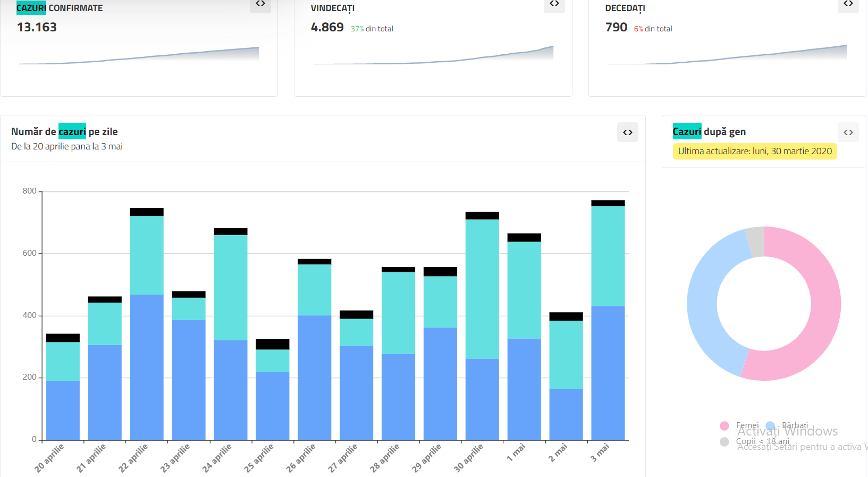
Task: Select the teal segment of the 30 aprilie bar
Action: pyautogui.click(x=482, y=289)
